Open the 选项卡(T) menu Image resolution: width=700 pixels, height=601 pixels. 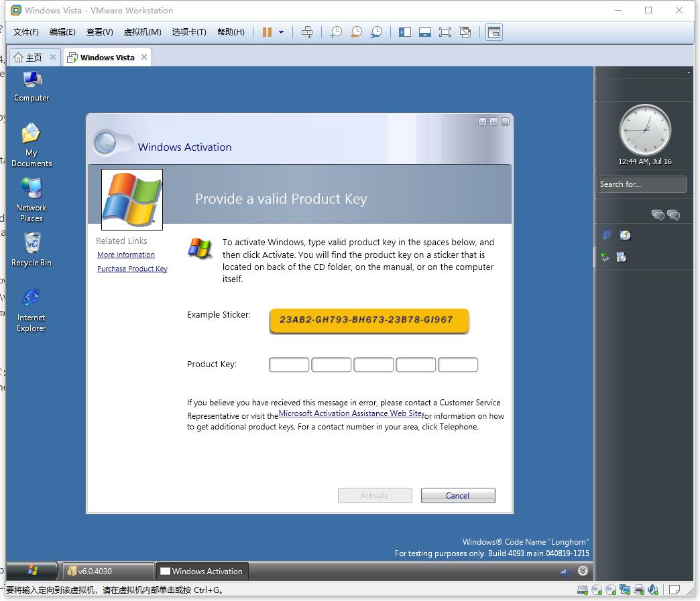189,32
